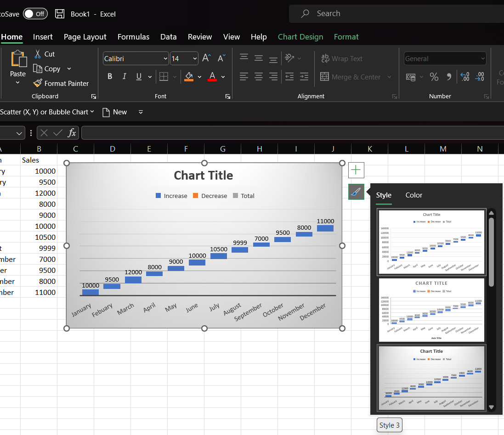Screen dimensions: 504x435
Task: Click the Chart Elements plus button
Action: point(356,170)
